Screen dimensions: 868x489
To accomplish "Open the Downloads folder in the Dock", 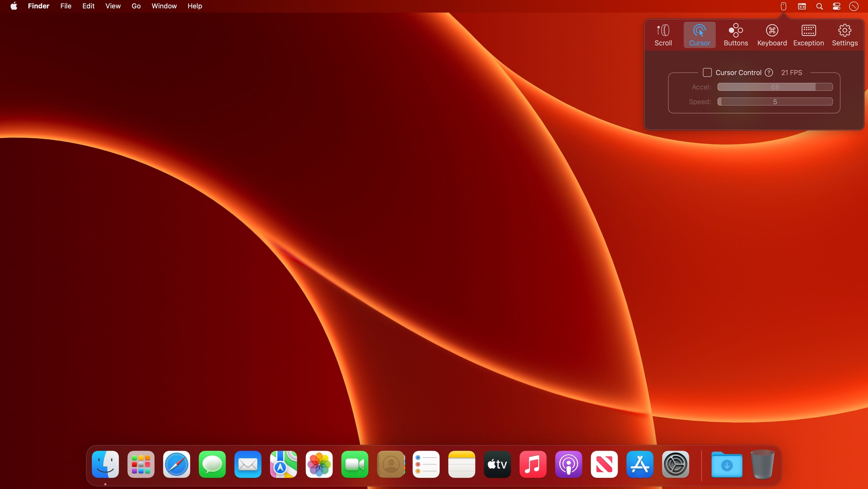I will 726,465.
